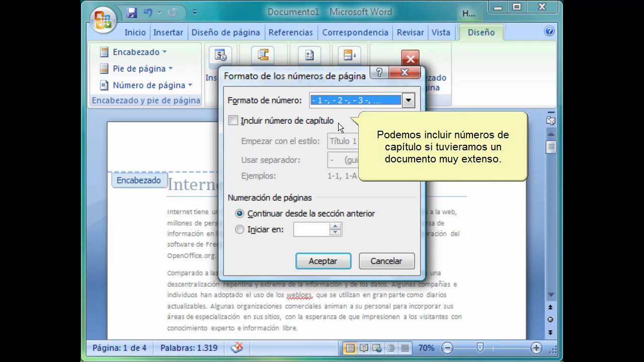Viewport: 644px width, 362px height.
Task: Increase Iniciar en value with up arrow
Action: [x=336, y=226]
